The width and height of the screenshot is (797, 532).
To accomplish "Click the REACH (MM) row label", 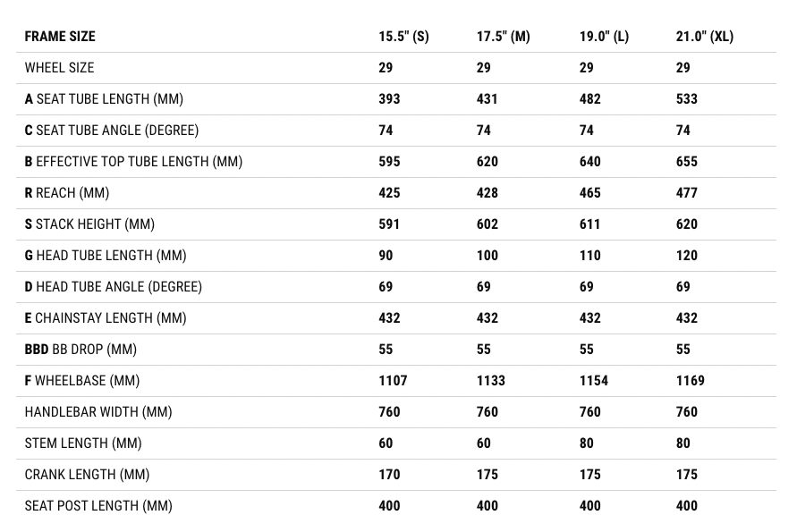I will 67,193.
